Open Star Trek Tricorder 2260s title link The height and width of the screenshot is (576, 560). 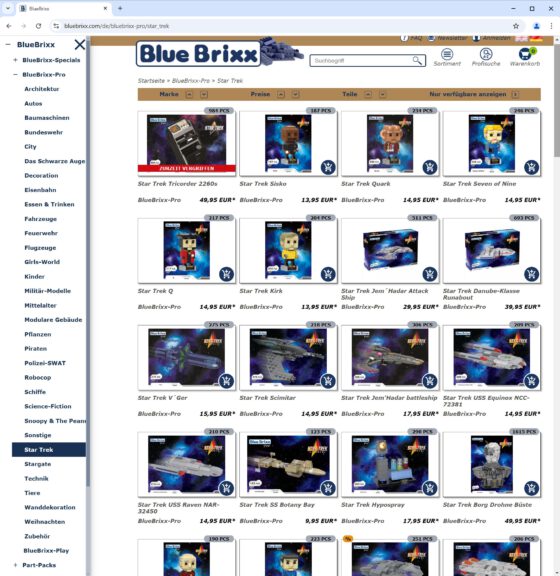pyautogui.click(x=177, y=184)
